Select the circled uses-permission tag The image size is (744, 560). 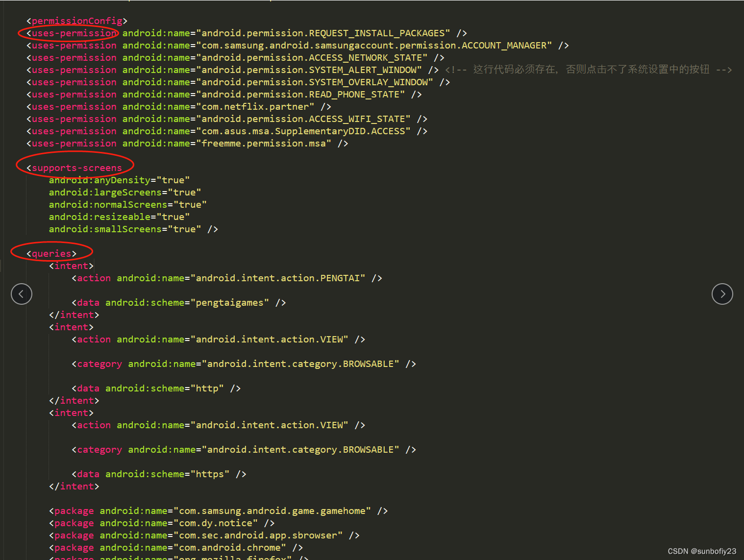73,33
